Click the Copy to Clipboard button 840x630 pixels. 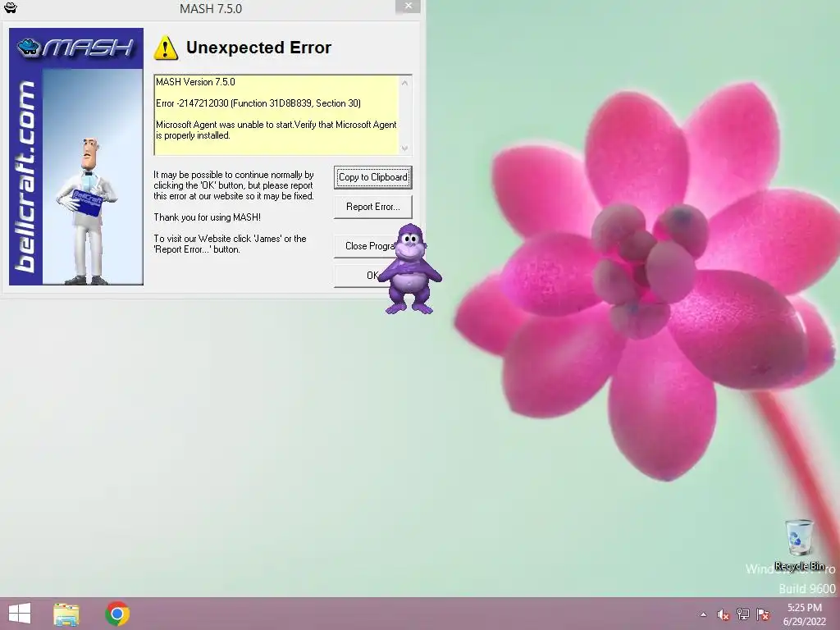(373, 177)
